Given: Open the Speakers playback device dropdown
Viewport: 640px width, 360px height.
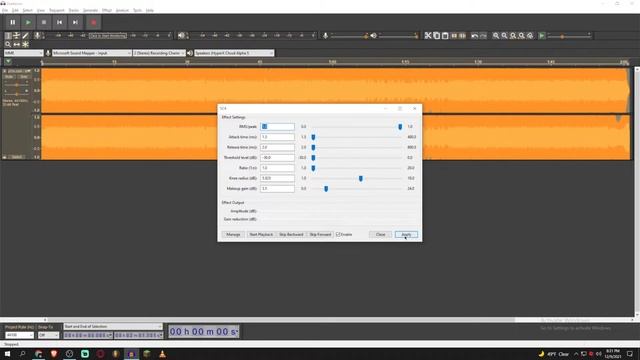Looking at the screenshot, I should pos(234,53).
